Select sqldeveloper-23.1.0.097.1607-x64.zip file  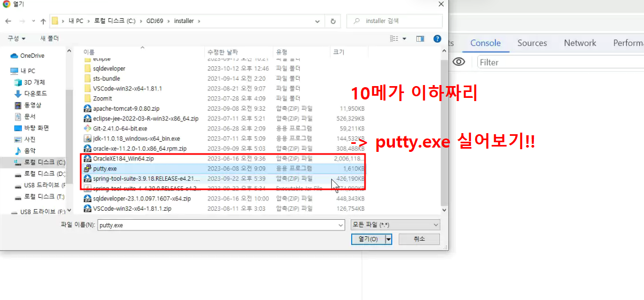(142, 198)
